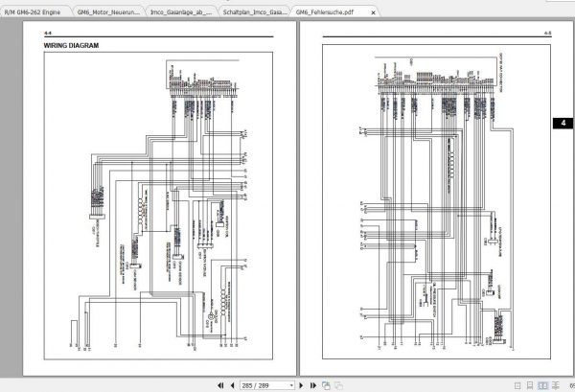The width and height of the screenshot is (575, 392).
Task: Open the page number dropdown arrow
Action: point(291,385)
